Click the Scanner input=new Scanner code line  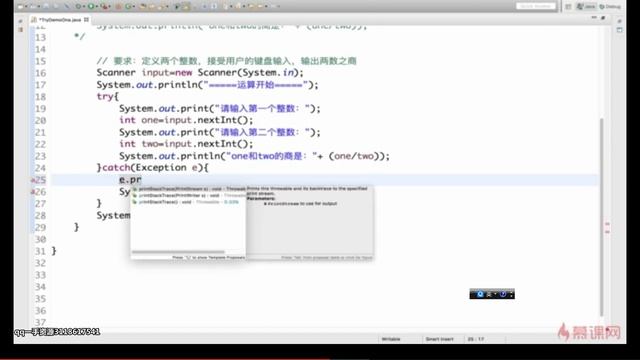tap(200, 73)
